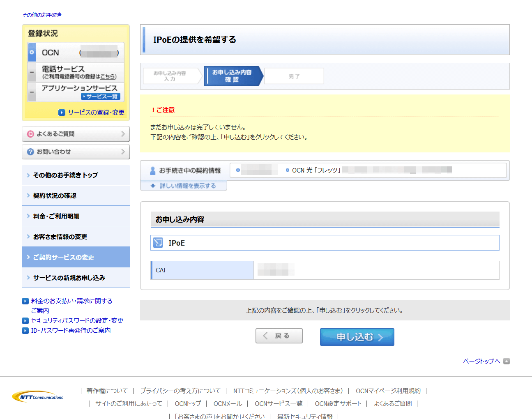Click the NTT Communications logo

[x=38, y=396]
